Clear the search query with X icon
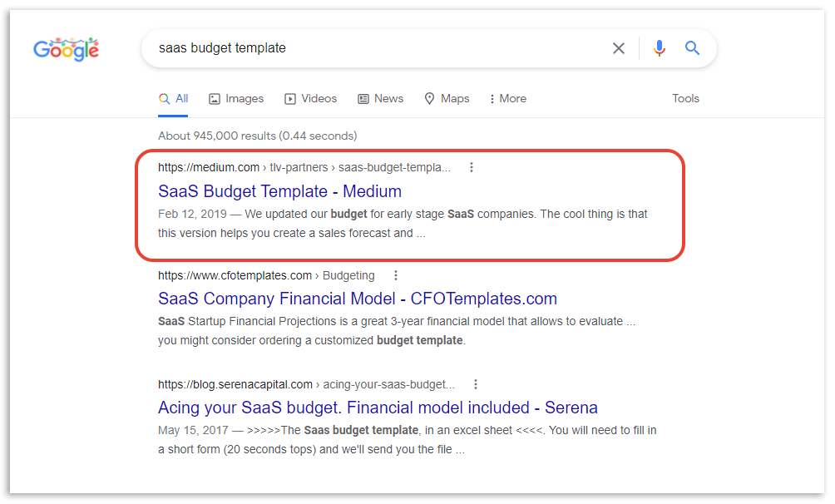This screenshot has height=504, width=835. (x=618, y=48)
